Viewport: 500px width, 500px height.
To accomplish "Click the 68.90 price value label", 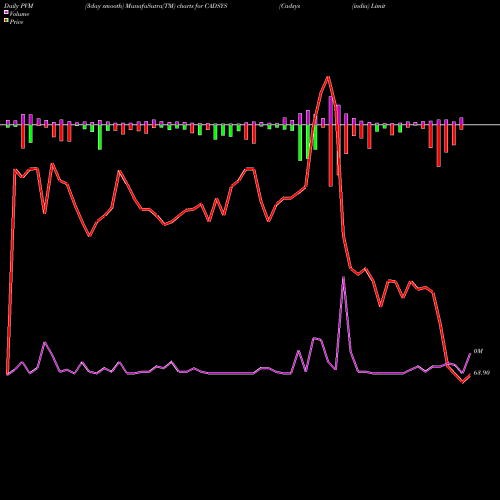I will point(481,373).
